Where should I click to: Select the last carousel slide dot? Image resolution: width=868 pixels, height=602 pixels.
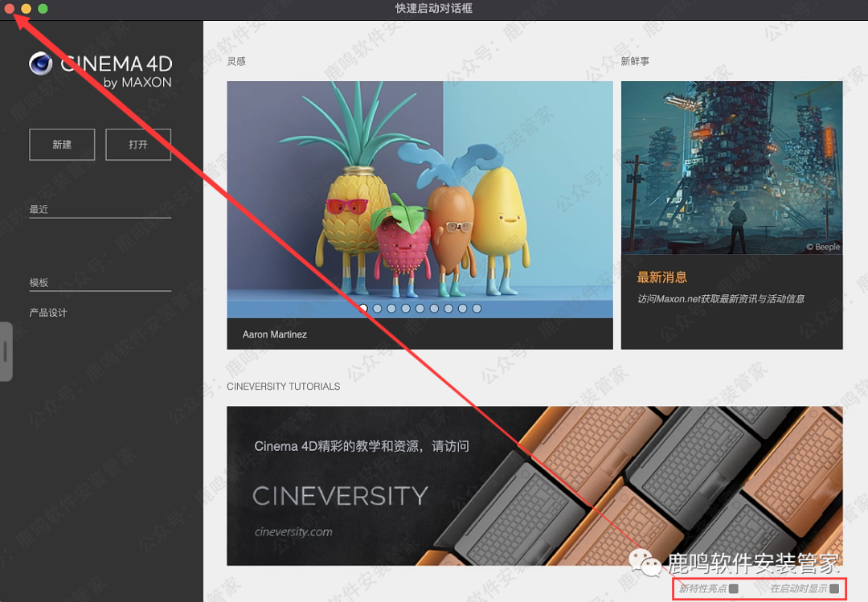[477, 308]
